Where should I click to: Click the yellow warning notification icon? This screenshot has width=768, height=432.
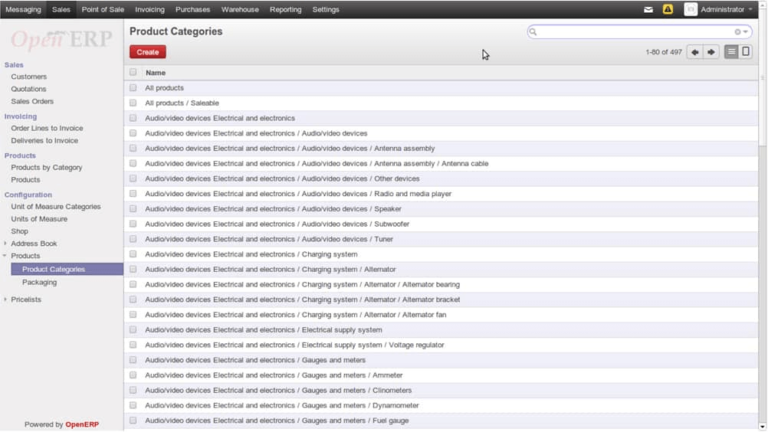click(668, 9)
